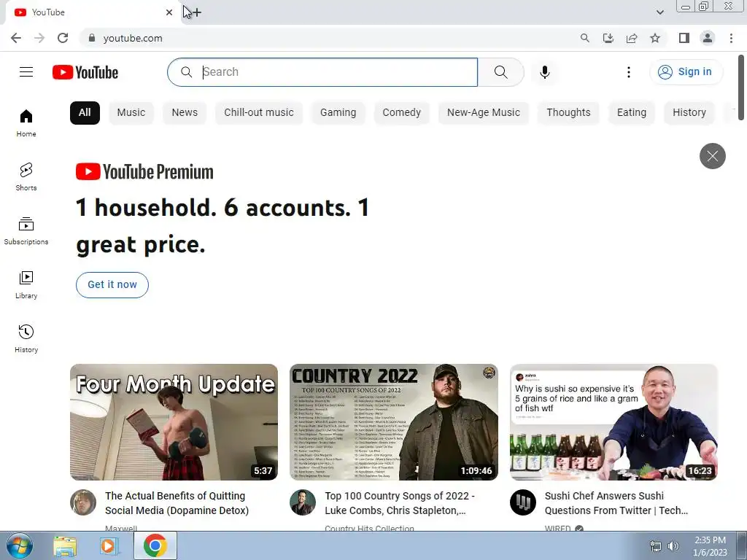Click the YouTube Premium logo
Screen dimensions: 747x560
144,171
